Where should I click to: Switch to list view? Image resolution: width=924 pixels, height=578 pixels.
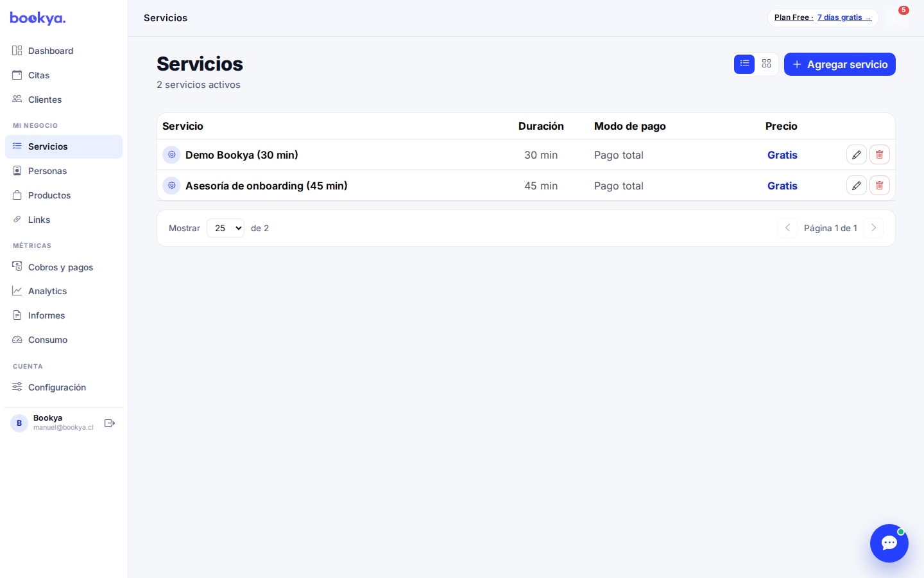(x=744, y=64)
